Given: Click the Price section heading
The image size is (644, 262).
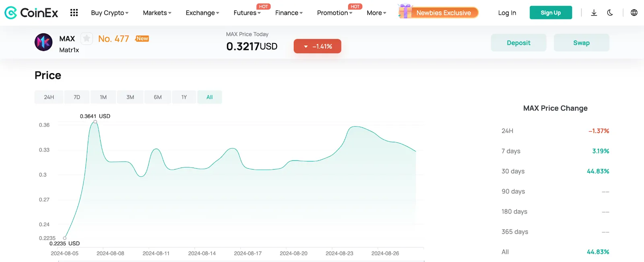Looking at the screenshot, I should point(48,76).
